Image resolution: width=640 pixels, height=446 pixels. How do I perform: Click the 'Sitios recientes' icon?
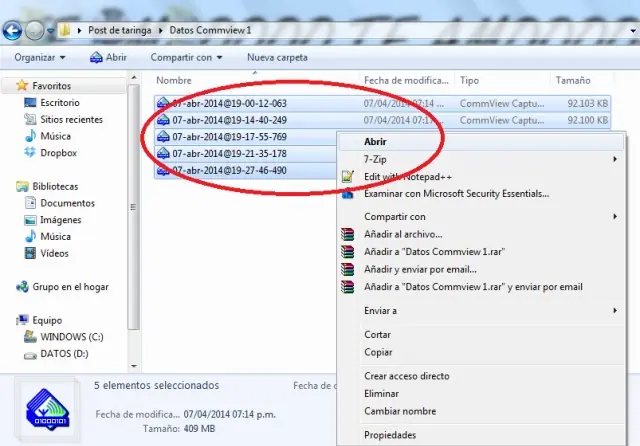(30, 119)
